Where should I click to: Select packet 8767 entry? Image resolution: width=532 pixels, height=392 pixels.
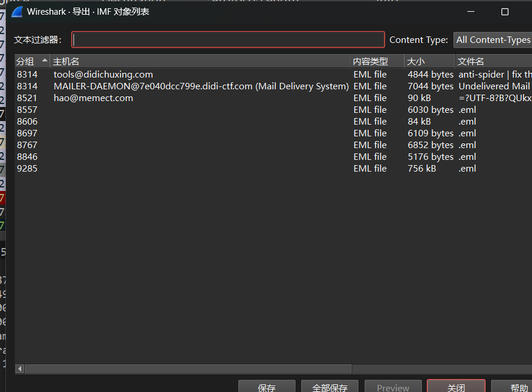tap(273, 145)
